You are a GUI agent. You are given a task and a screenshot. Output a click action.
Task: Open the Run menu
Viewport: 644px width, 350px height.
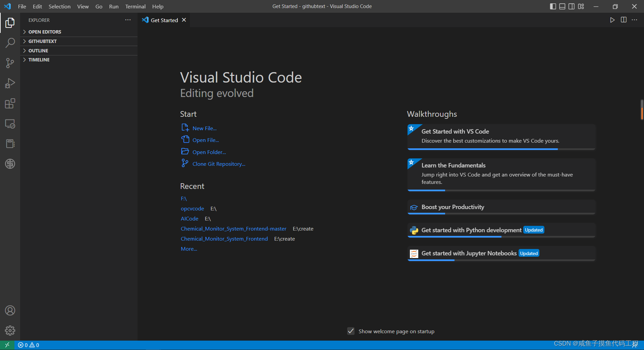[x=114, y=6]
